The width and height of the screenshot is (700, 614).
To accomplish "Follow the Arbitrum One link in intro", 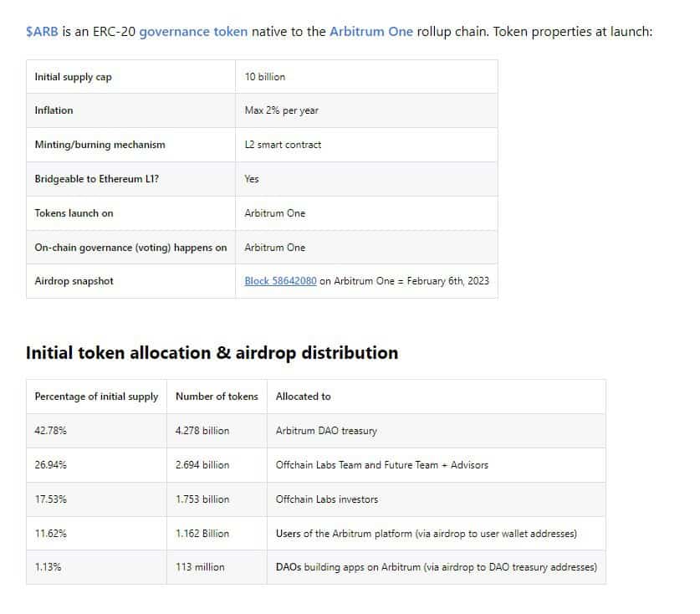I will point(371,32).
